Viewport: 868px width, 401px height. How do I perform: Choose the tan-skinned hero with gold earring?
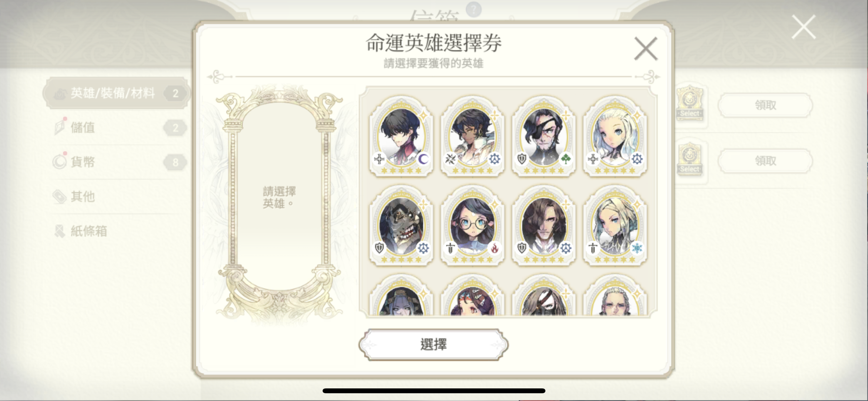pyautogui.click(x=473, y=137)
